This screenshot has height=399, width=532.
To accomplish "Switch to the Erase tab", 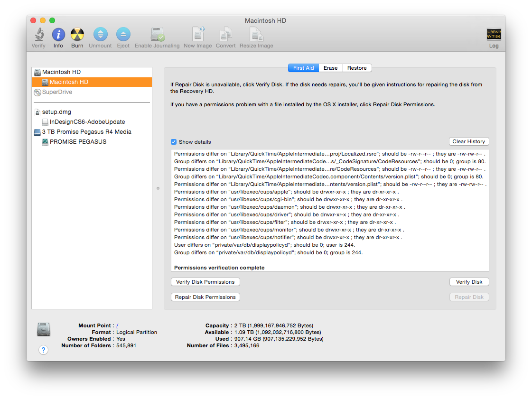I will pyautogui.click(x=330, y=68).
